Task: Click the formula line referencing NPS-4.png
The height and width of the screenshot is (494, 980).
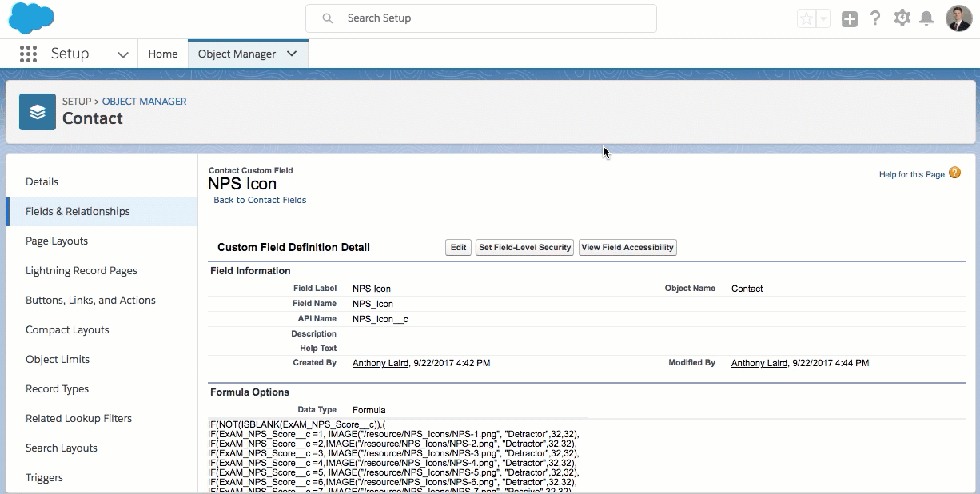Action: pyautogui.click(x=392, y=463)
